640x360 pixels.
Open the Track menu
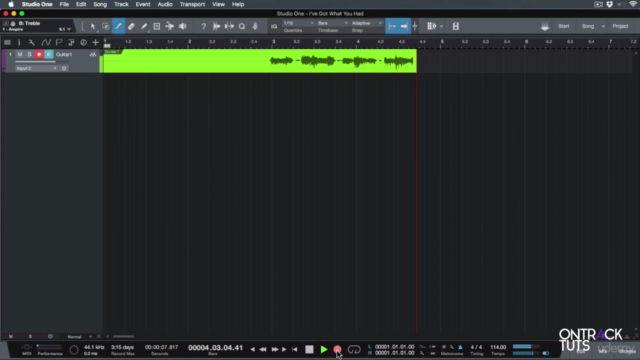click(x=121, y=4)
